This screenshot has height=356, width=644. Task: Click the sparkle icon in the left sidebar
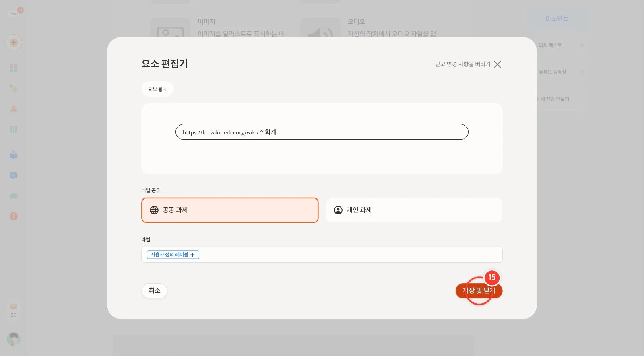[x=14, y=88]
